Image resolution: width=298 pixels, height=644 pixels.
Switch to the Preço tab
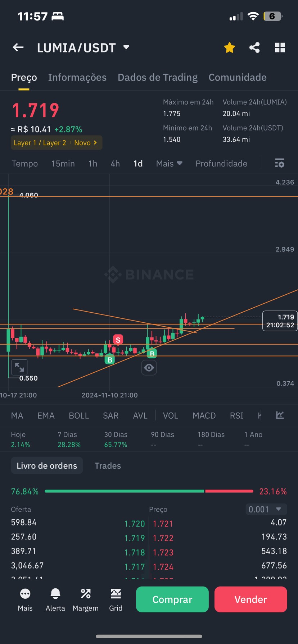coord(24,77)
